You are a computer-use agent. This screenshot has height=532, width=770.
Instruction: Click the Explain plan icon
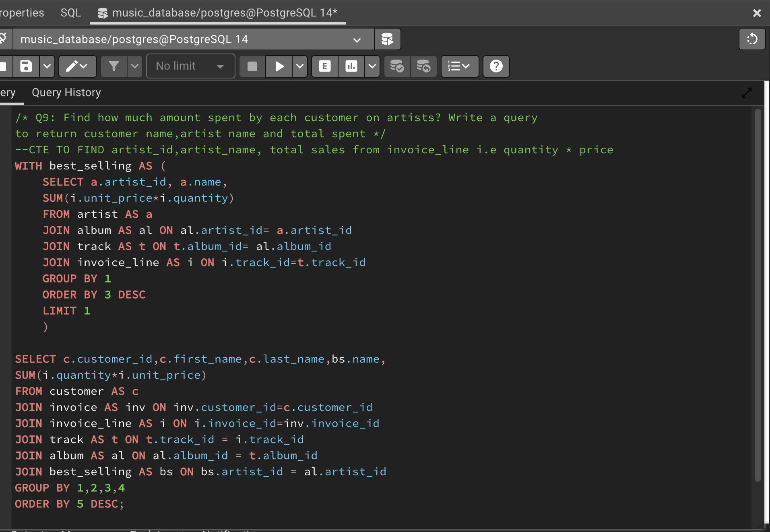click(324, 66)
